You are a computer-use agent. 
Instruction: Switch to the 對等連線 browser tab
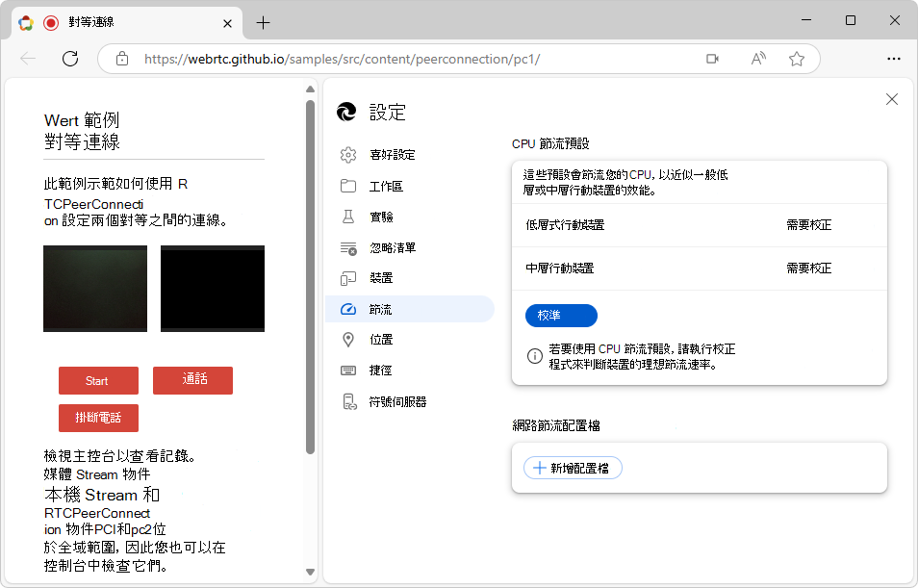[115, 22]
